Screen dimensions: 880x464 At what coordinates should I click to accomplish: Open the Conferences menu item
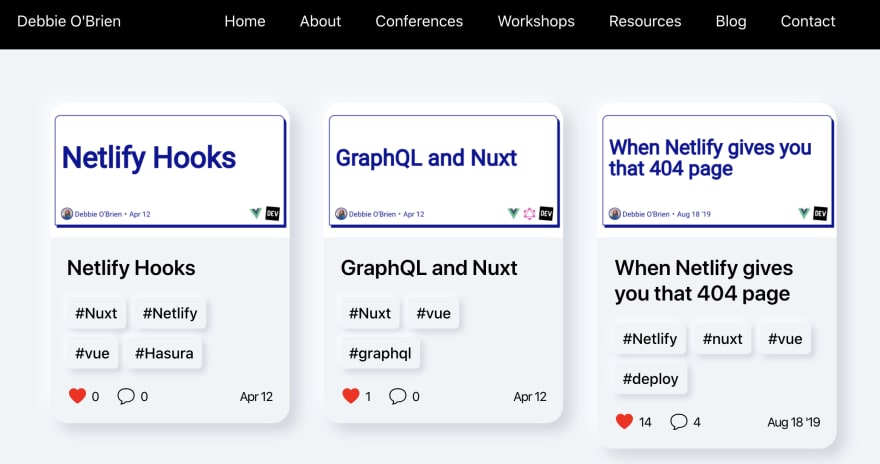[419, 21]
